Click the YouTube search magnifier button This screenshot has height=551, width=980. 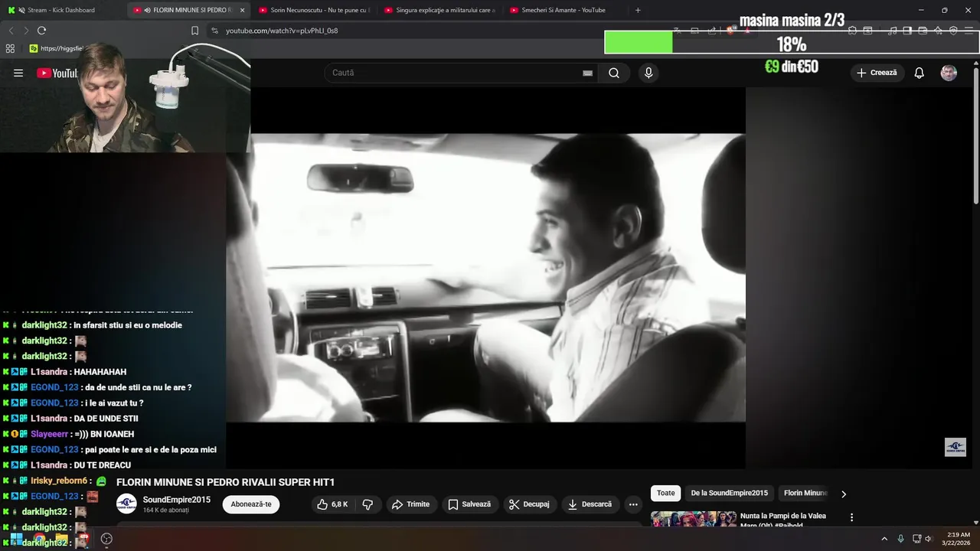click(614, 73)
